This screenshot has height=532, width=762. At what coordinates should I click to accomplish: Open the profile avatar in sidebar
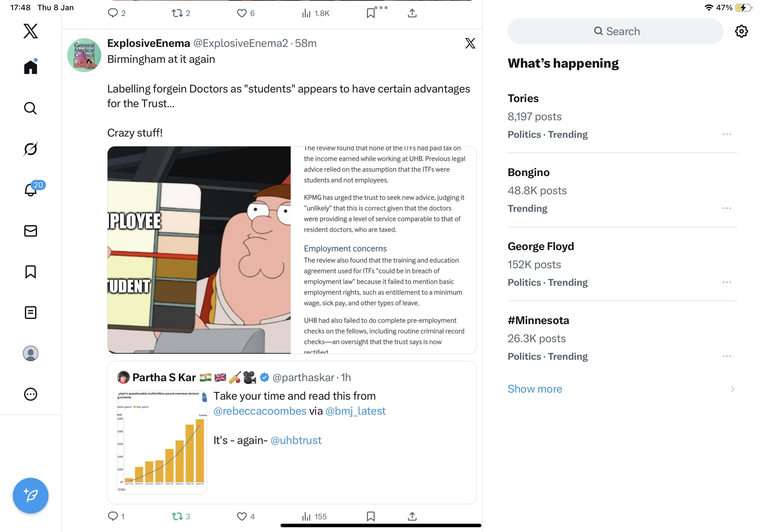(31, 353)
